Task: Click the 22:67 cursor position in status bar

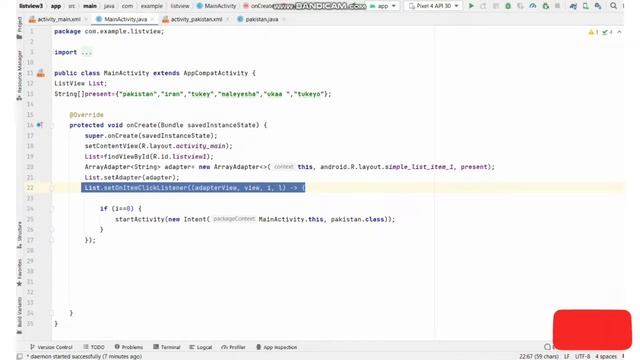Action: pos(539,357)
